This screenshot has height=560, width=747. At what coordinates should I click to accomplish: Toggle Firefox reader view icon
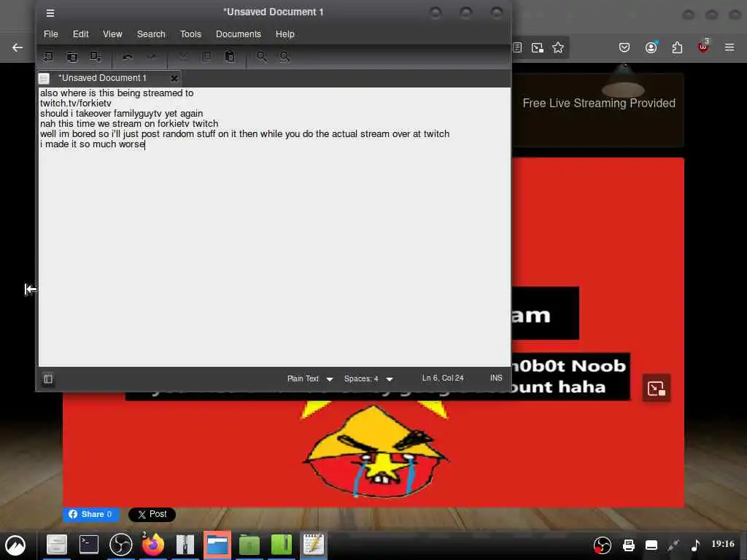pos(517,47)
